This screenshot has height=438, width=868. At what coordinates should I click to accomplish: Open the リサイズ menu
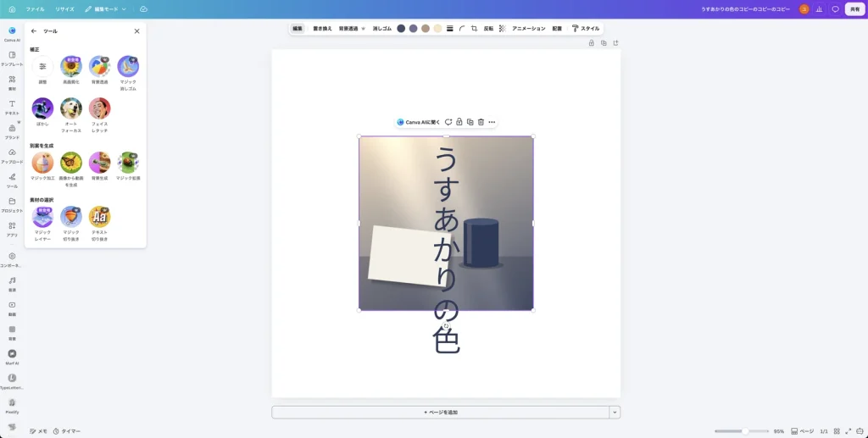(x=64, y=9)
